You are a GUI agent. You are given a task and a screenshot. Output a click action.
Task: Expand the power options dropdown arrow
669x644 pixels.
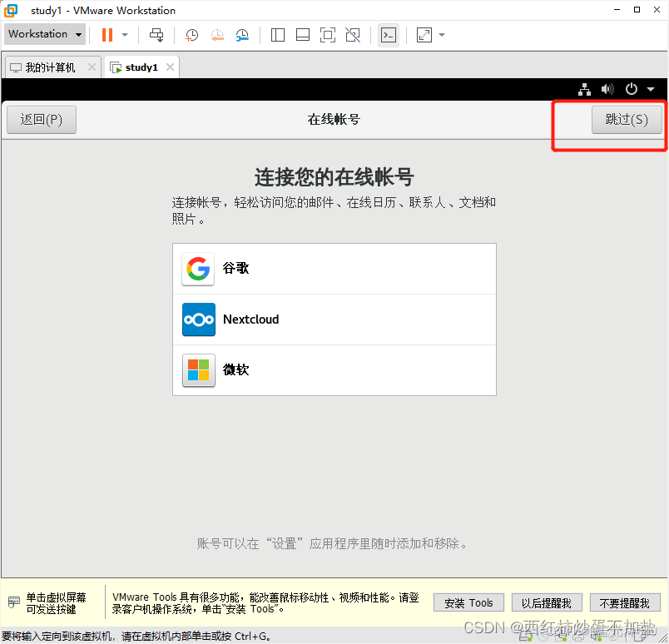(x=125, y=35)
